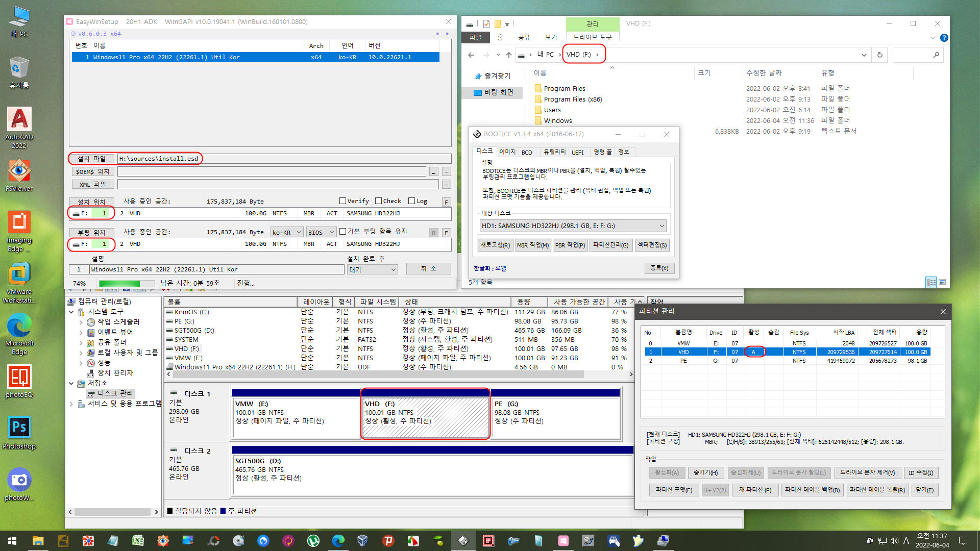Open File Explorer from the taskbar
Image resolution: width=980 pixels, height=551 pixels.
[38, 541]
